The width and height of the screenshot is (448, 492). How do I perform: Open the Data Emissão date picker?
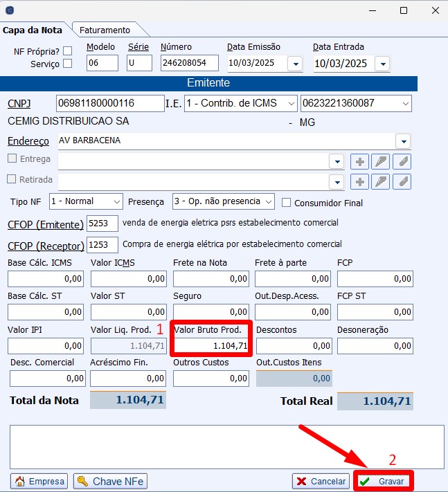[x=295, y=64]
